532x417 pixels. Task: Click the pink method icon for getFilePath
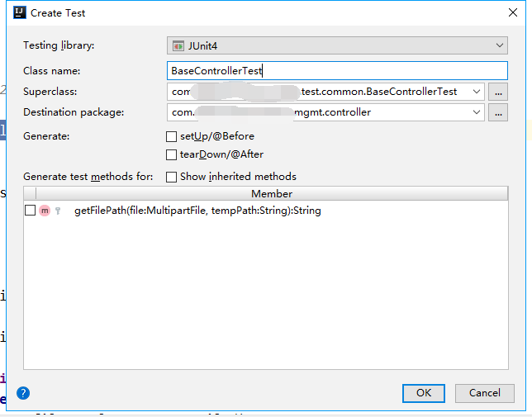point(45,211)
